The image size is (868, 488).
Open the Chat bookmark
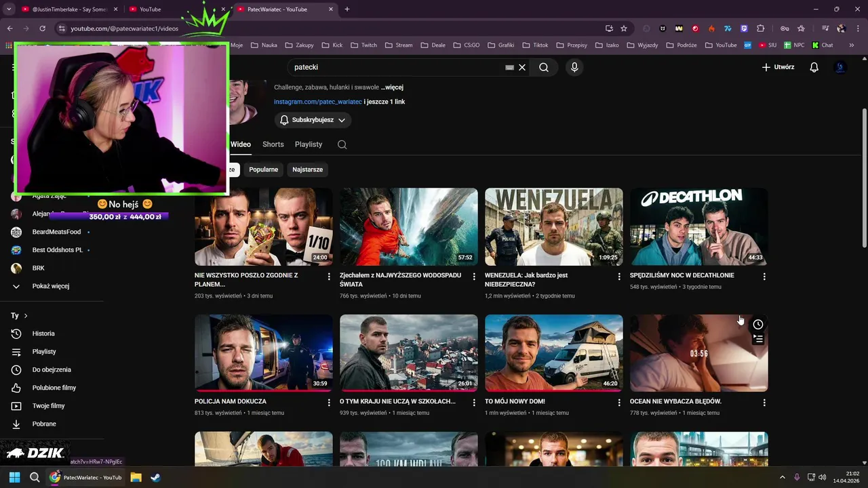click(x=823, y=45)
